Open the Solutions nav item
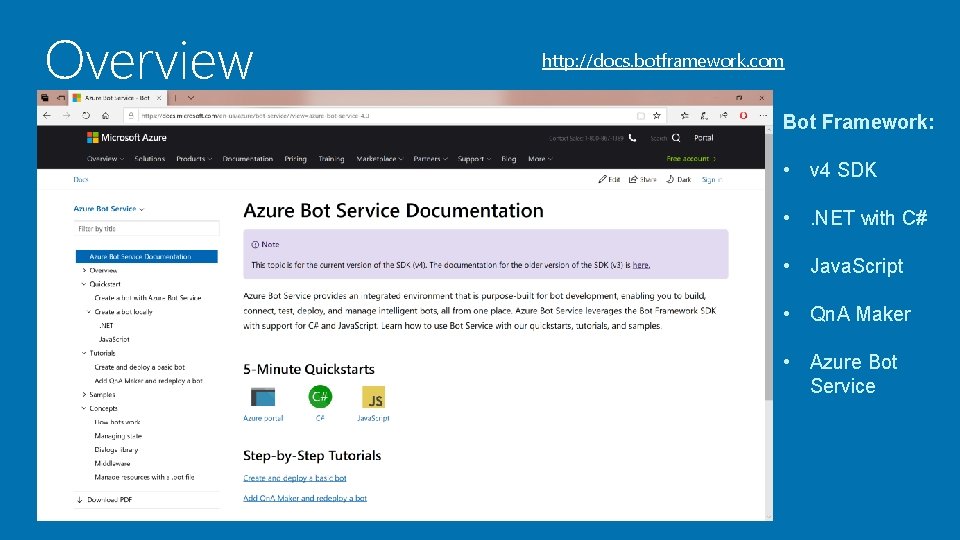The image size is (960, 540). point(149,159)
